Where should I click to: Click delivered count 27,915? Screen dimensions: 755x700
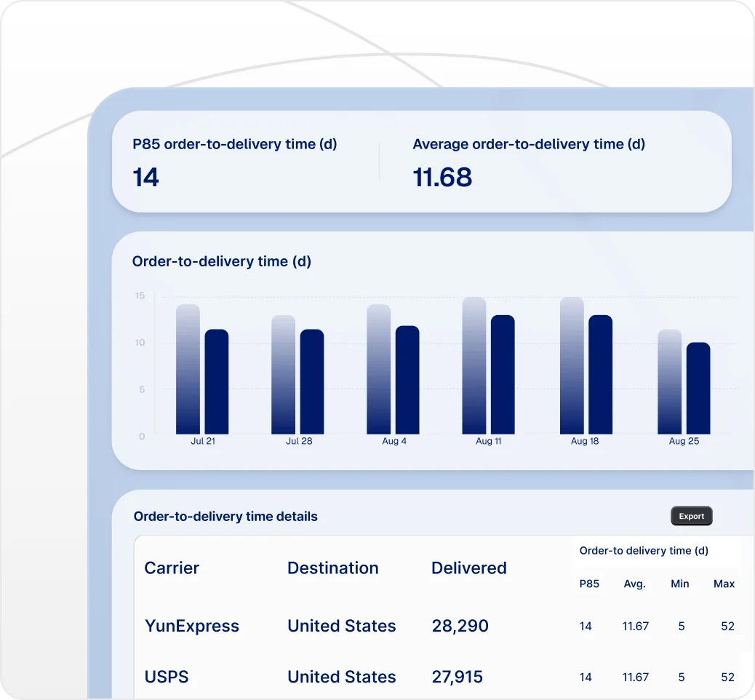[457, 677]
